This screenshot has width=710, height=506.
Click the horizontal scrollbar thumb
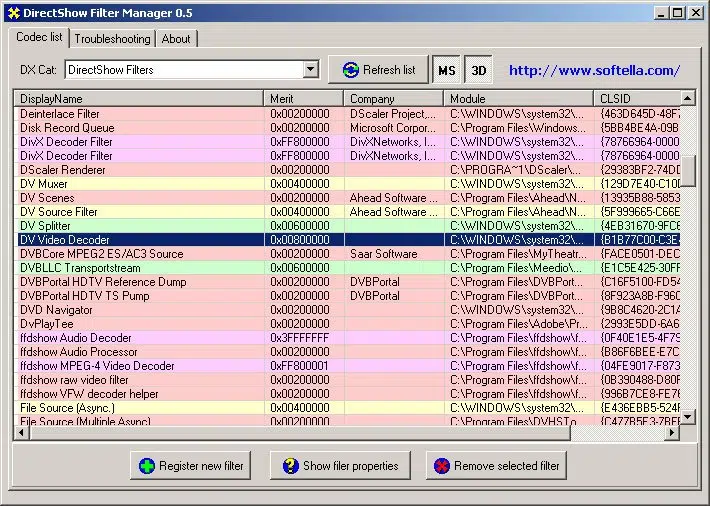(300, 433)
